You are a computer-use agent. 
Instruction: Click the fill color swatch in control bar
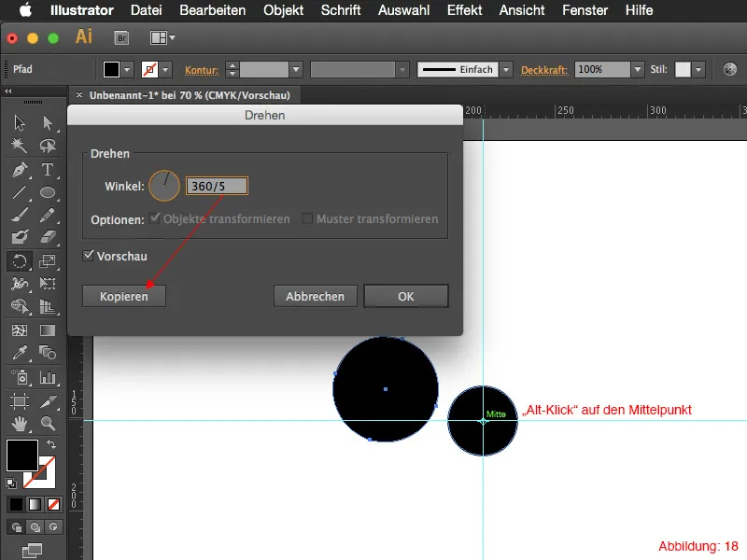111,69
